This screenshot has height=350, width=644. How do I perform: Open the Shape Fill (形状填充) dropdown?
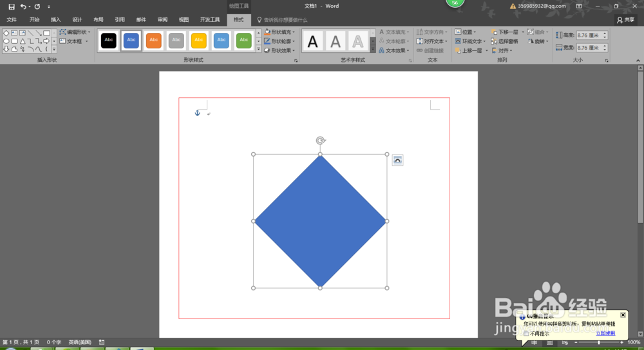click(279, 32)
